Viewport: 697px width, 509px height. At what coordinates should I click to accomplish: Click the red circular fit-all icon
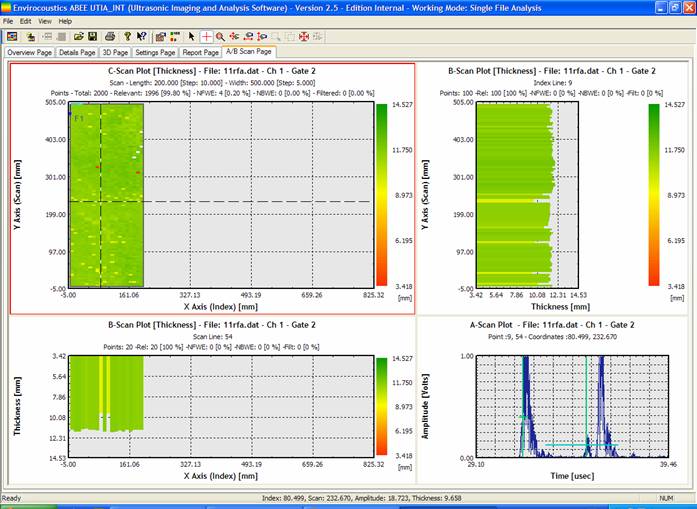click(x=304, y=36)
